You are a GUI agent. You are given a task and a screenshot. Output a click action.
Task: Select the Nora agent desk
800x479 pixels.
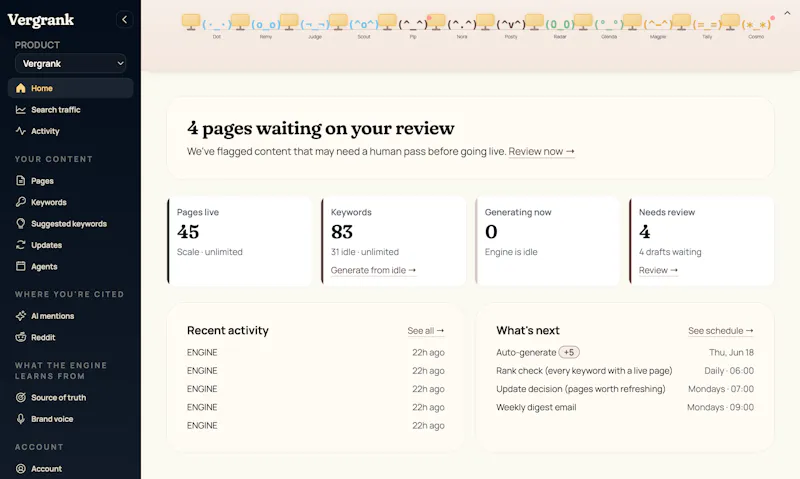click(x=452, y=26)
